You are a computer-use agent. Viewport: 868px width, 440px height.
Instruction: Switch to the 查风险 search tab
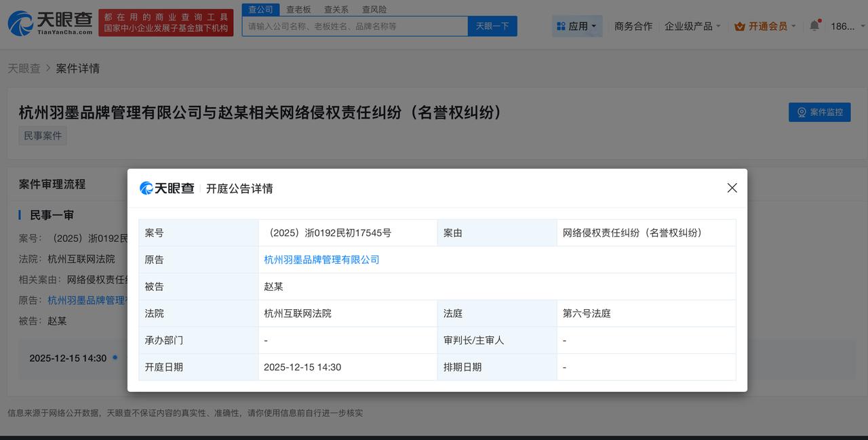374,9
